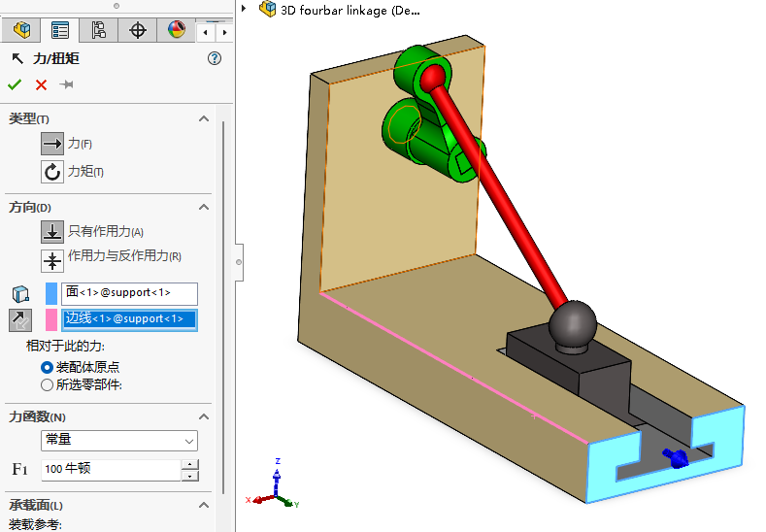
Task: Collapse the 力函数 section
Action: [x=204, y=416]
